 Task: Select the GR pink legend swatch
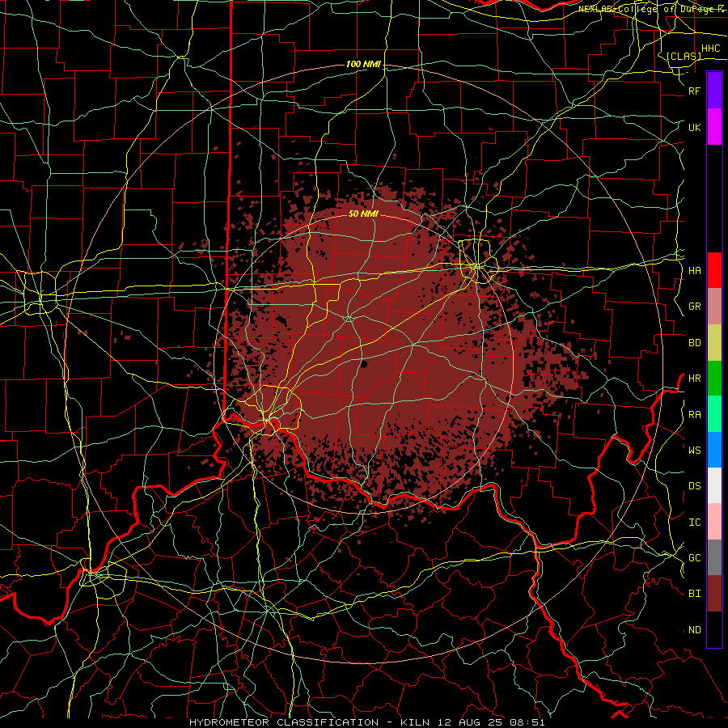(714, 307)
